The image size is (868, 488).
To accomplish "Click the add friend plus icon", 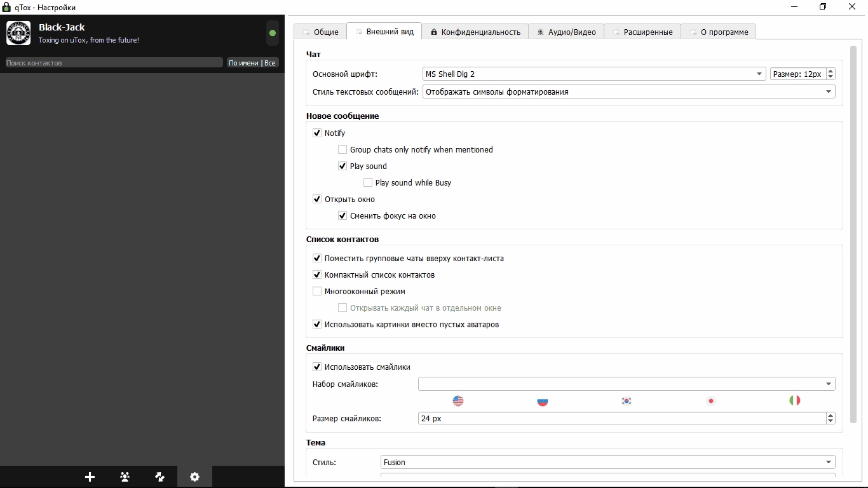I will pos(90,477).
